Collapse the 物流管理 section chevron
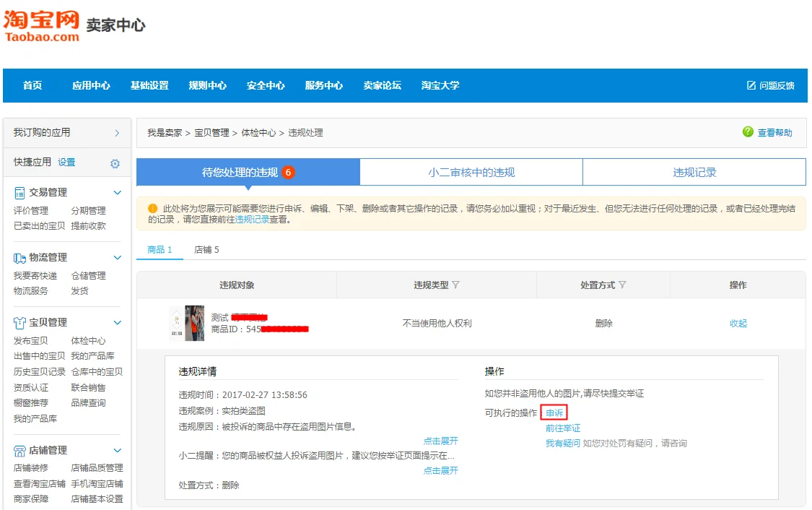Screen dimensions: 812x510 [118, 258]
